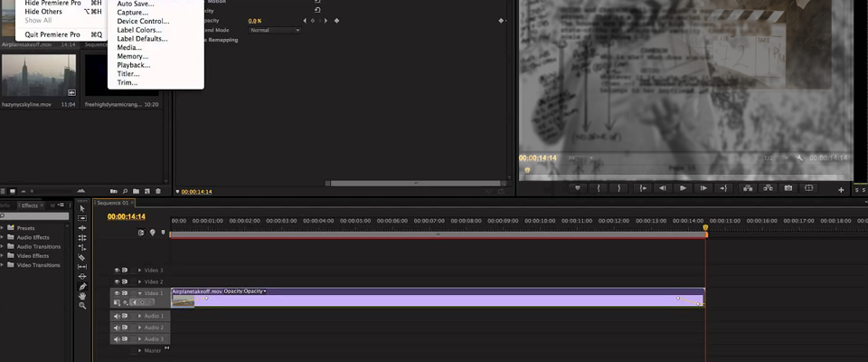Mute Audio 2 track output
The image size is (868, 362).
(117, 328)
